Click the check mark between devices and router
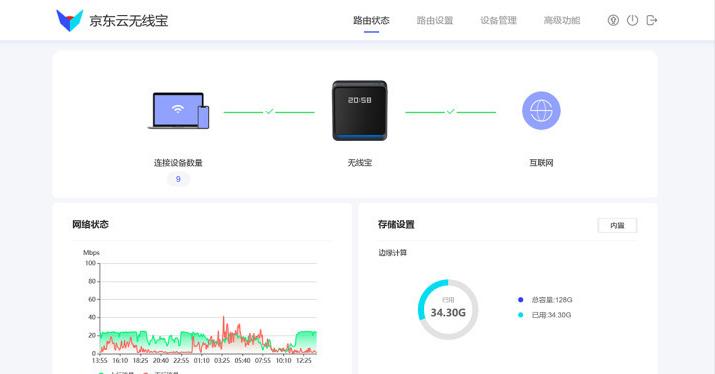 coord(269,111)
